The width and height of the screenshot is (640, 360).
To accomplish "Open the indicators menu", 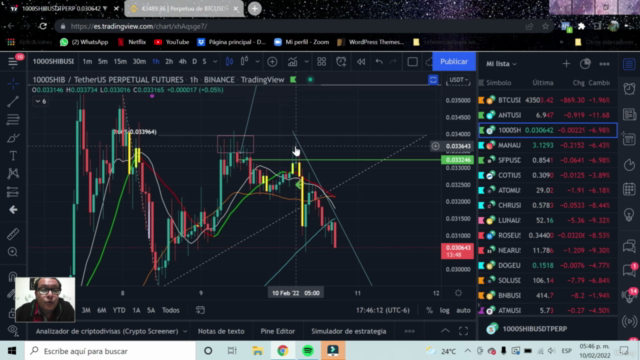I will point(293,62).
